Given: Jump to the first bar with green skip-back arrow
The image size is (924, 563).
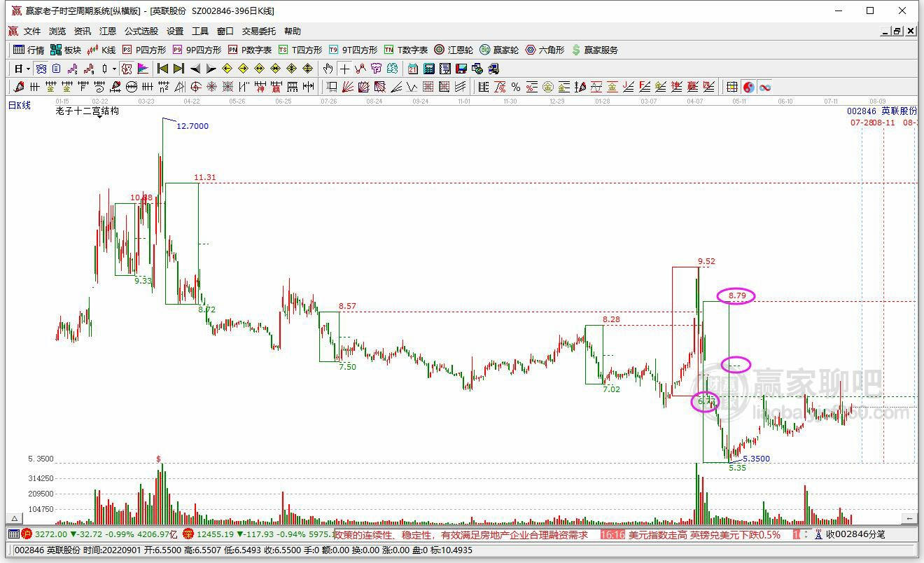Looking at the screenshot, I should pyautogui.click(x=162, y=69).
